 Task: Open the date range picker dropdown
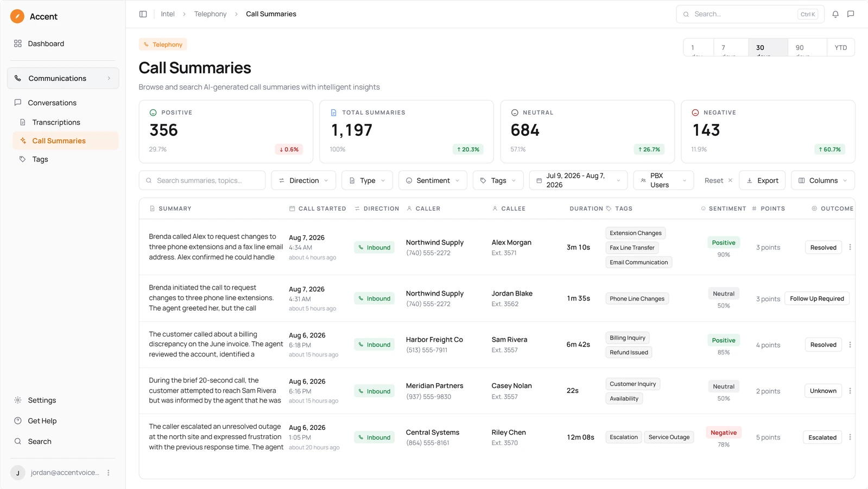(578, 180)
